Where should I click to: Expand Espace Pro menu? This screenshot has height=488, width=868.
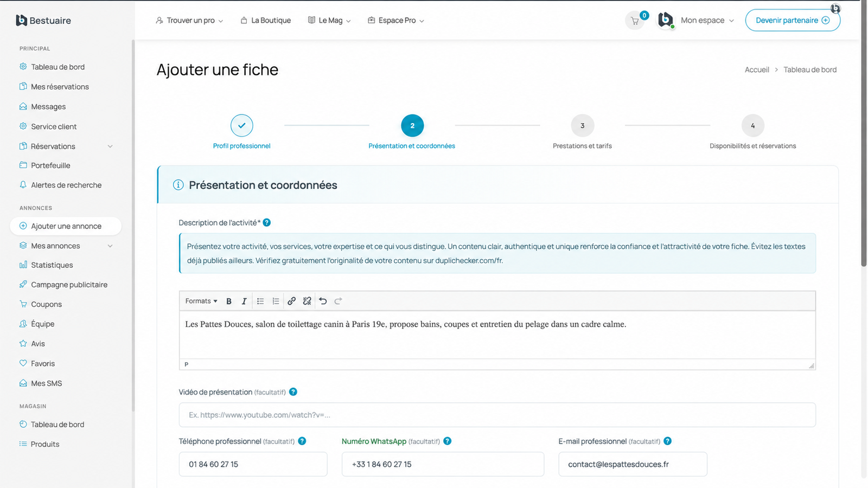(x=396, y=21)
